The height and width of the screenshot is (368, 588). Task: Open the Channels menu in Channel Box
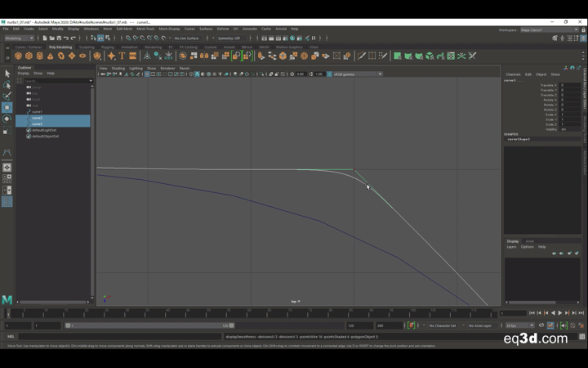[513, 74]
